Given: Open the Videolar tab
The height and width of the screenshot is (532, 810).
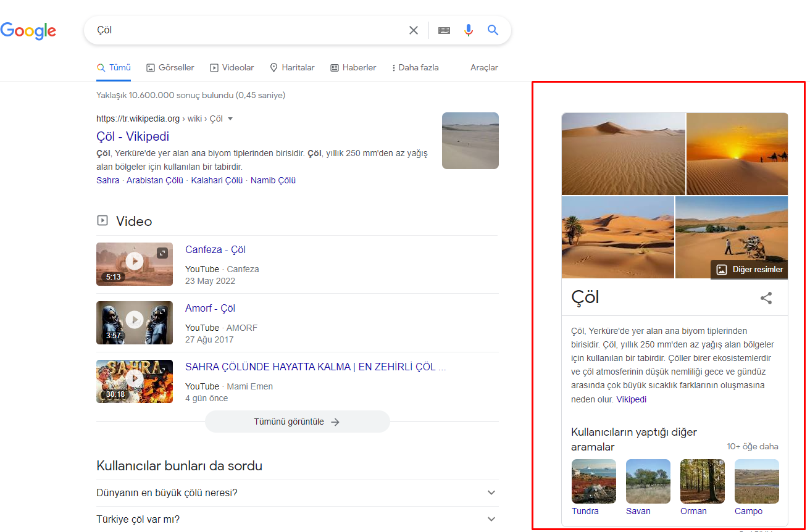Looking at the screenshot, I should [x=232, y=68].
